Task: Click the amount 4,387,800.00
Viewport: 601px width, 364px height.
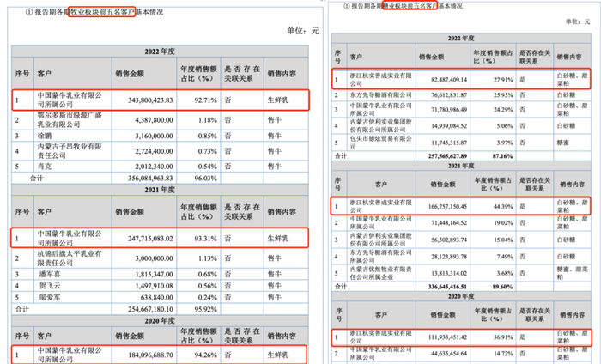Action: (154, 120)
